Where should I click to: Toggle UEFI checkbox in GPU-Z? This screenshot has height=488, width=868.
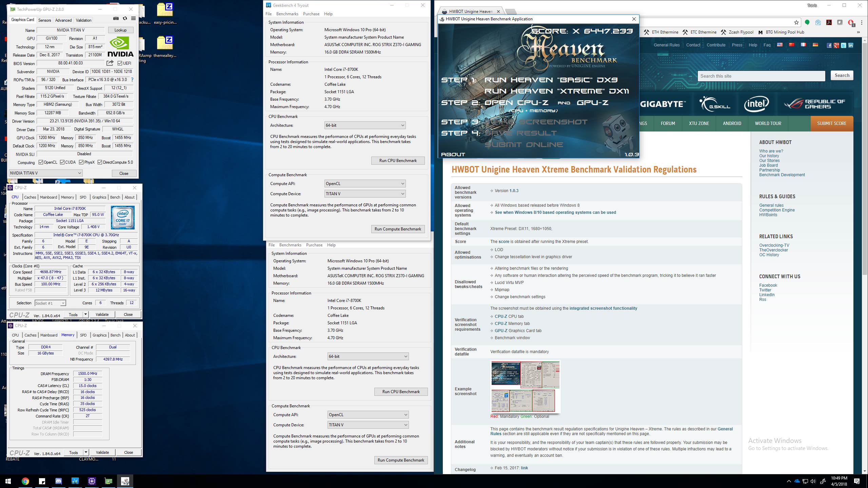[x=120, y=63]
